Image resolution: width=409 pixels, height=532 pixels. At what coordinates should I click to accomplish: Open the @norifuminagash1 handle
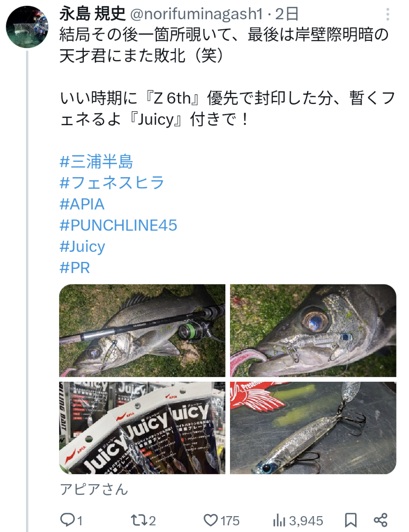coord(197,14)
